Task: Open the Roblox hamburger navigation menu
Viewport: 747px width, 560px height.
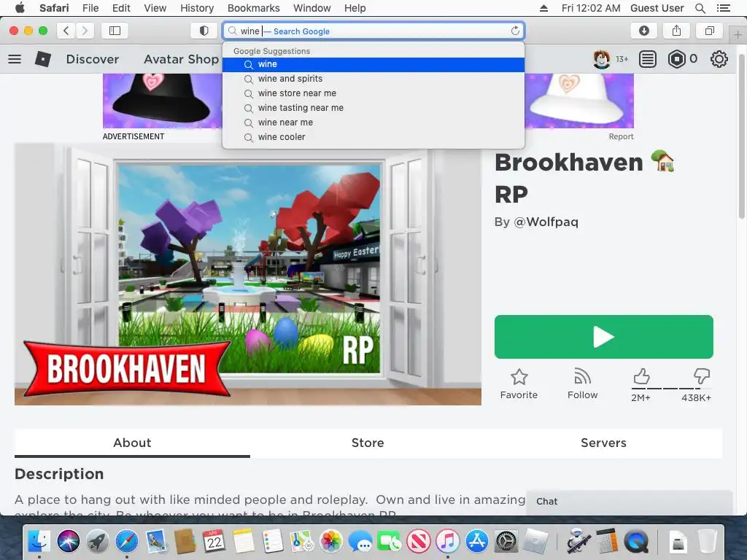Action: 15,59
